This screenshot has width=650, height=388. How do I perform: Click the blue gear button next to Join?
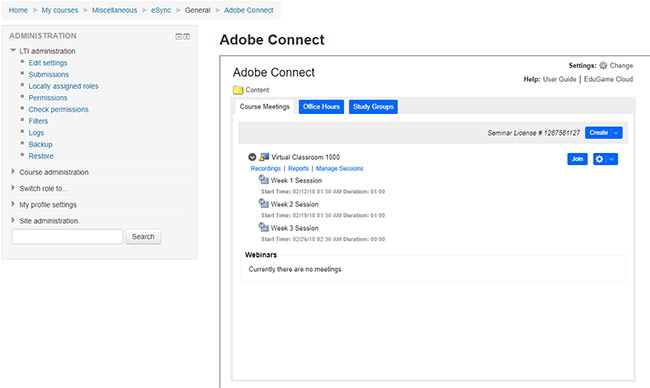(x=599, y=159)
